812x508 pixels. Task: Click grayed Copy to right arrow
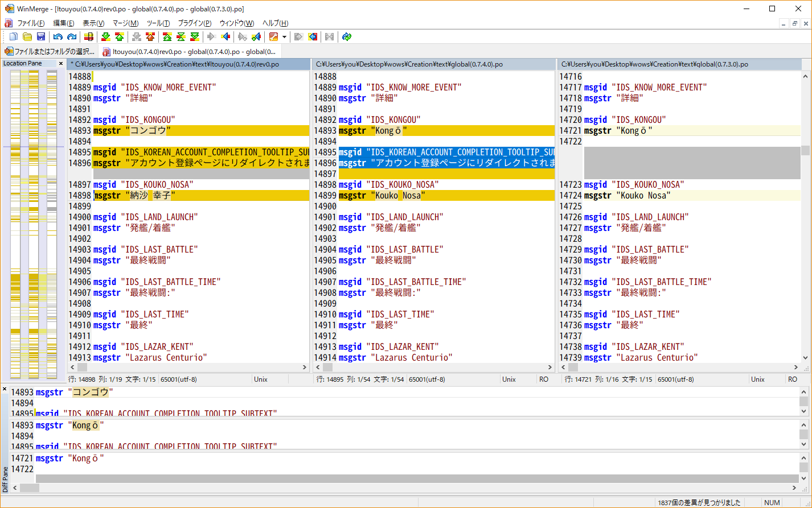point(212,37)
